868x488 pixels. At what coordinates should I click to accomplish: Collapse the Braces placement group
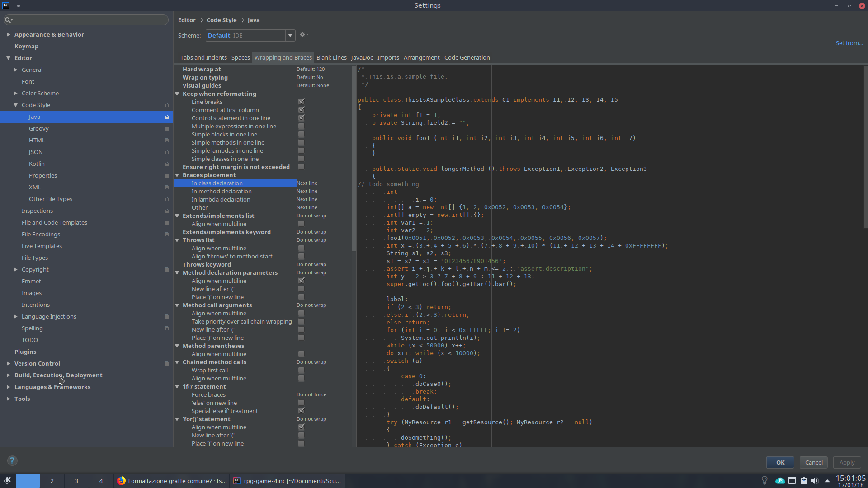177,175
